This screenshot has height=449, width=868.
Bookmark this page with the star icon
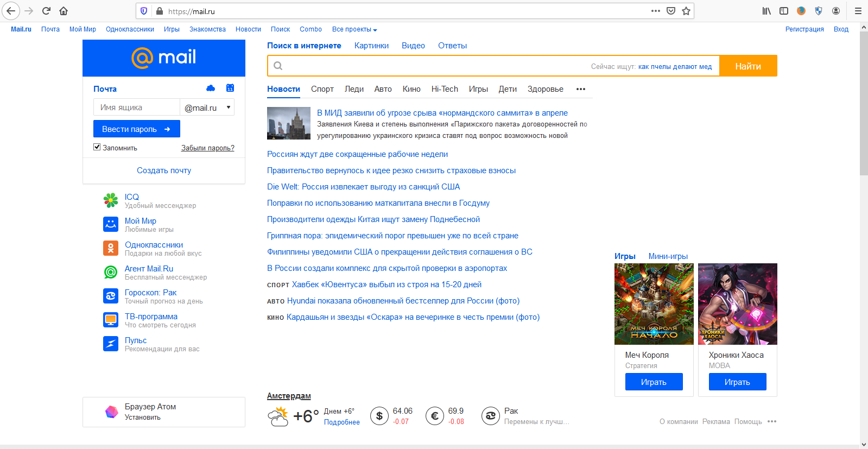click(686, 11)
